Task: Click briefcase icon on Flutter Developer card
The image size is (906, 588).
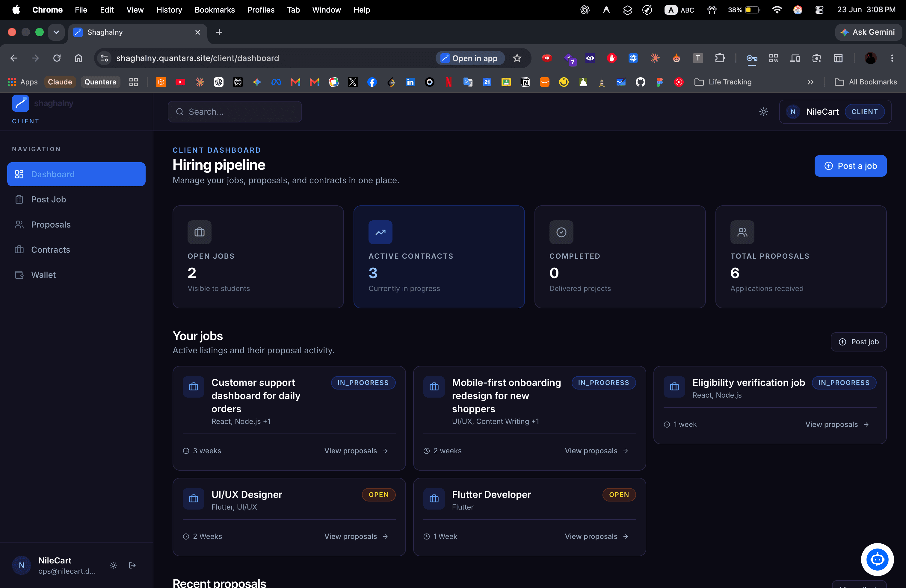Action: [x=434, y=498]
